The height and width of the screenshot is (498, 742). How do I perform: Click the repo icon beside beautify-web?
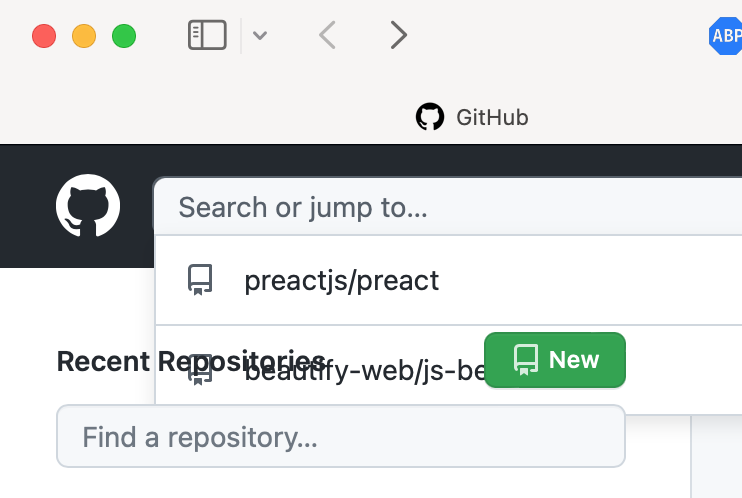tap(201, 369)
